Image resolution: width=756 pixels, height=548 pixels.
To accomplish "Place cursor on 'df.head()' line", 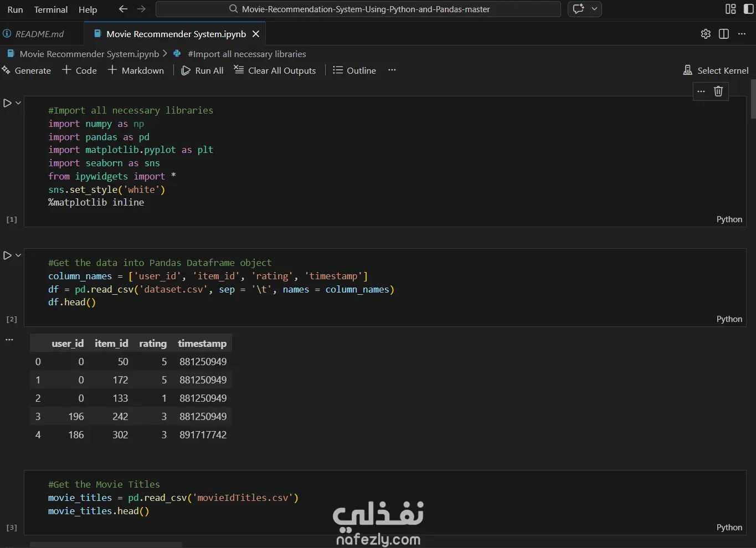I will (x=72, y=303).
